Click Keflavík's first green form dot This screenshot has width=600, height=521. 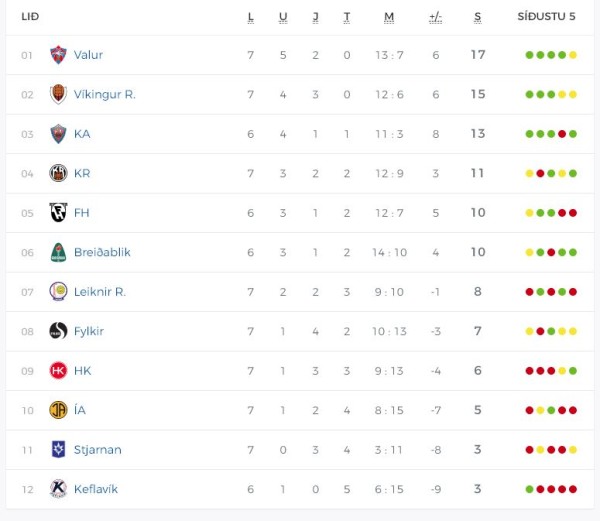(530, 489)
